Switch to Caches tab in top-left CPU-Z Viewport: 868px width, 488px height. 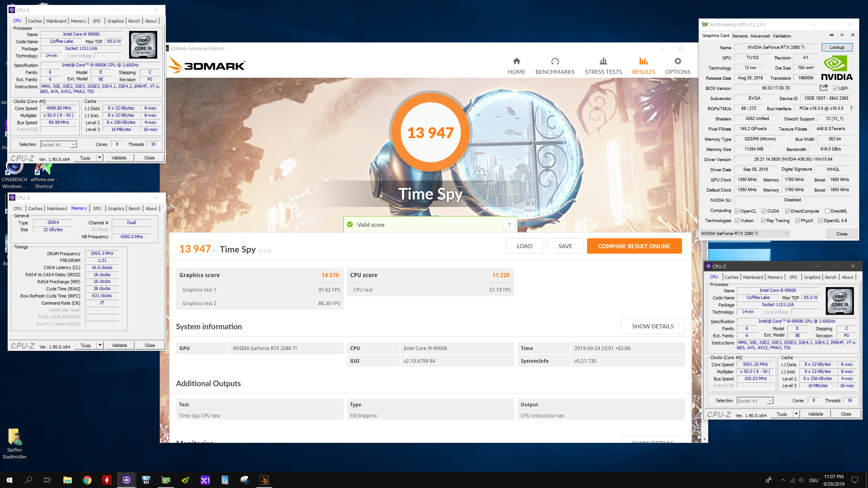point(35,21)
